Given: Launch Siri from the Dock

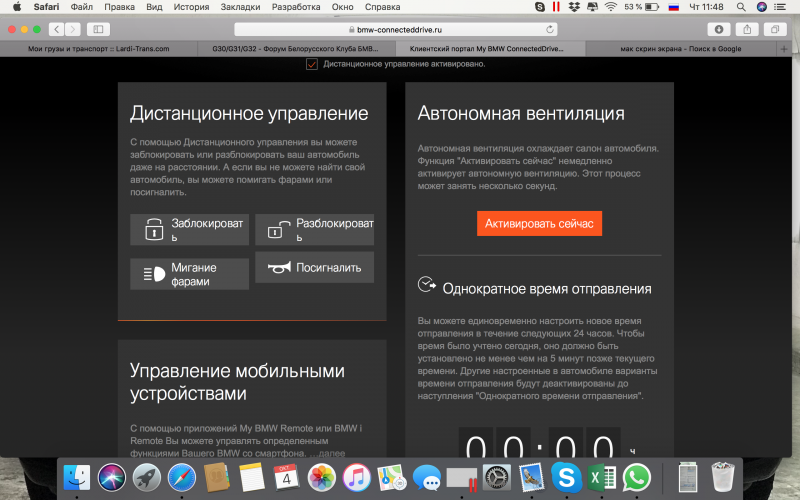Looking at the screenshot, I should pos(112,478).
